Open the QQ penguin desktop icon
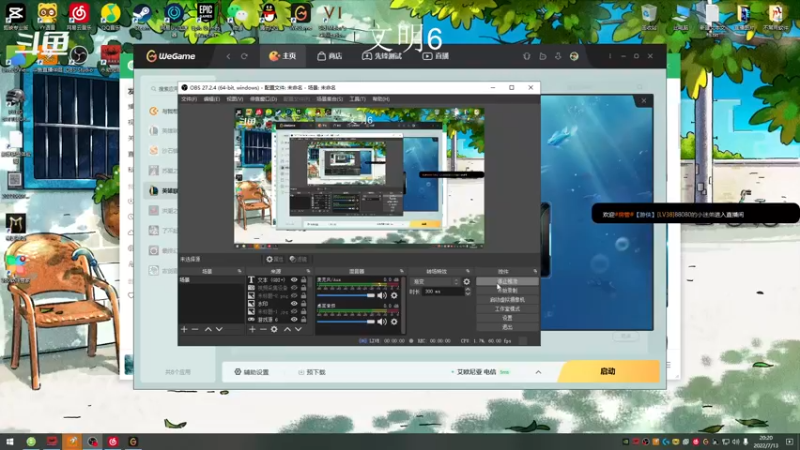 (269, 14)
